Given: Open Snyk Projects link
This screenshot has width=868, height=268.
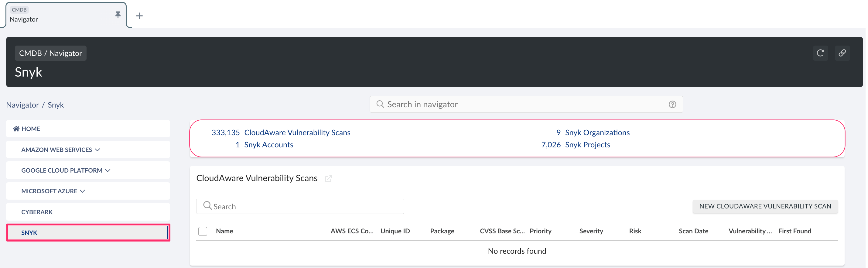Looking at the screenshot, I should point(587,145).
